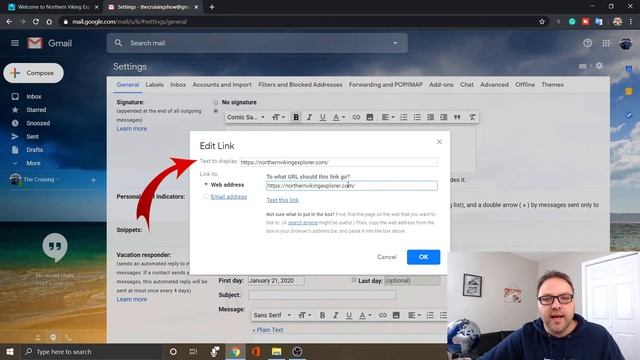The height and width of the screenshot is (360, 640).
Task: Click the Test this link hyperlink
Action: pyautogui.click(x=282, y=200)
